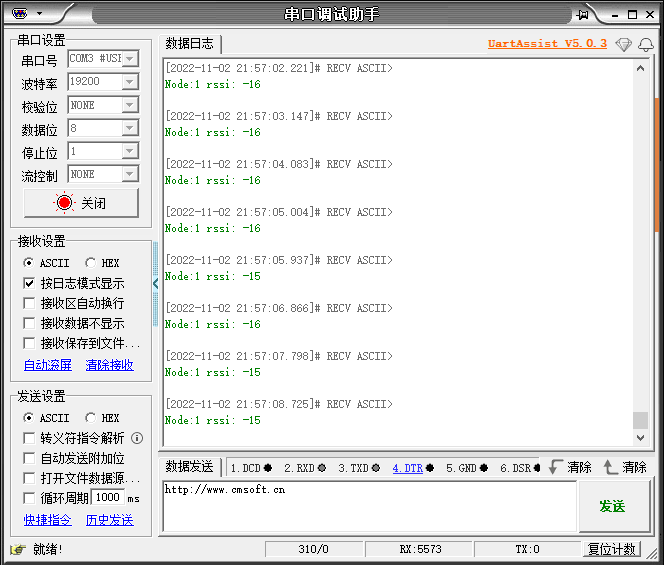Enable 接收数据不显示 checkbox

[x=29, y=324]
